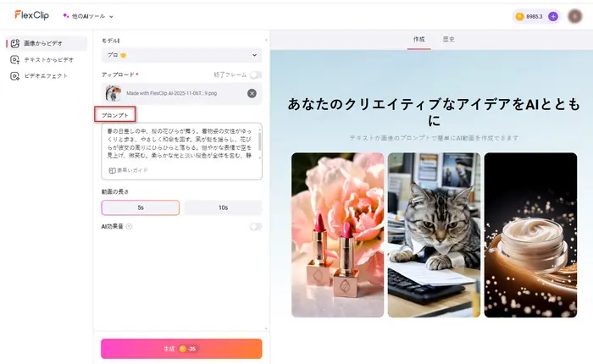
Task: Open the cat at keyboard sample
Action: (x=434, y=235)
